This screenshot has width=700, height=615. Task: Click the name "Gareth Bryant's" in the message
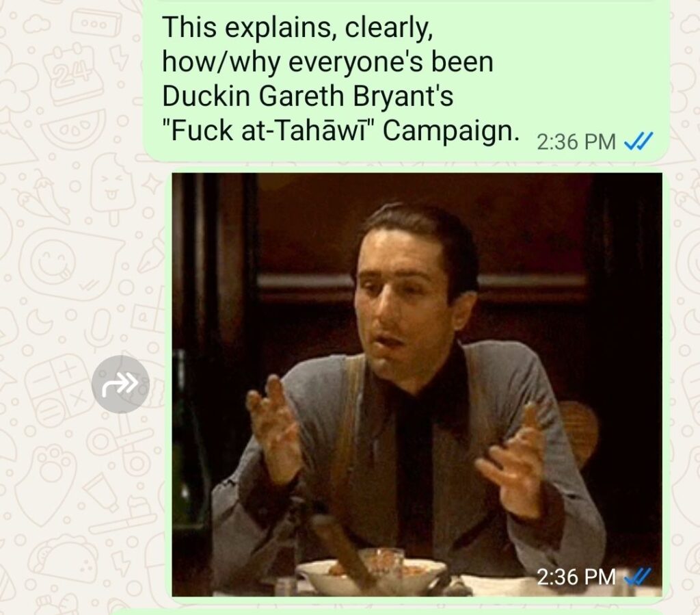[x=356, y=96]
